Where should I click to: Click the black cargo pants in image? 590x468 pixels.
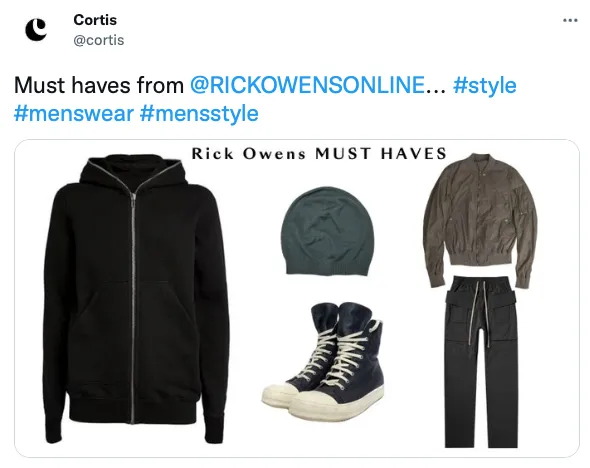click(x=481, y=362)
